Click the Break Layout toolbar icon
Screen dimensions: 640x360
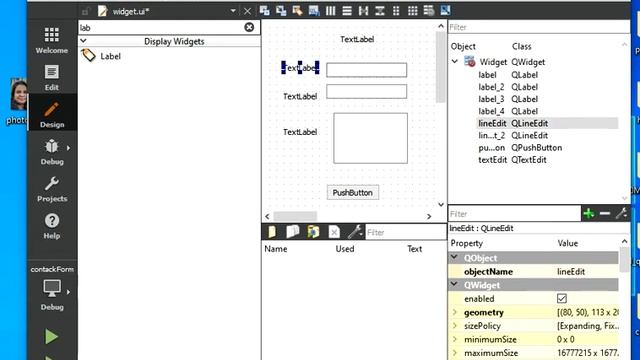click(x=429, y=11)
